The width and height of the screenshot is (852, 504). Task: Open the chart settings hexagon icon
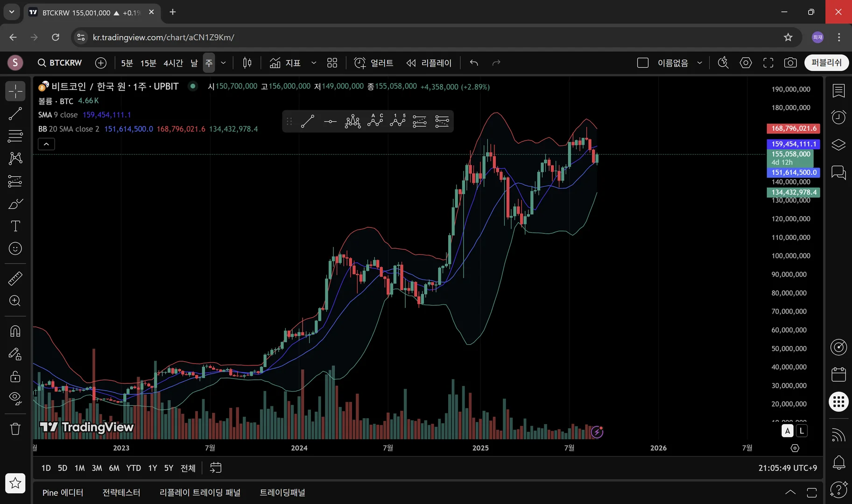click(746, 63)
